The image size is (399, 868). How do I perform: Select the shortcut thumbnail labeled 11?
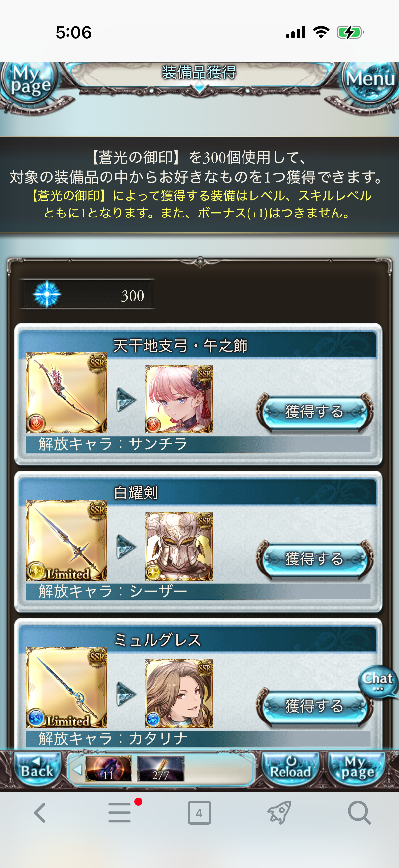(109, 769)
